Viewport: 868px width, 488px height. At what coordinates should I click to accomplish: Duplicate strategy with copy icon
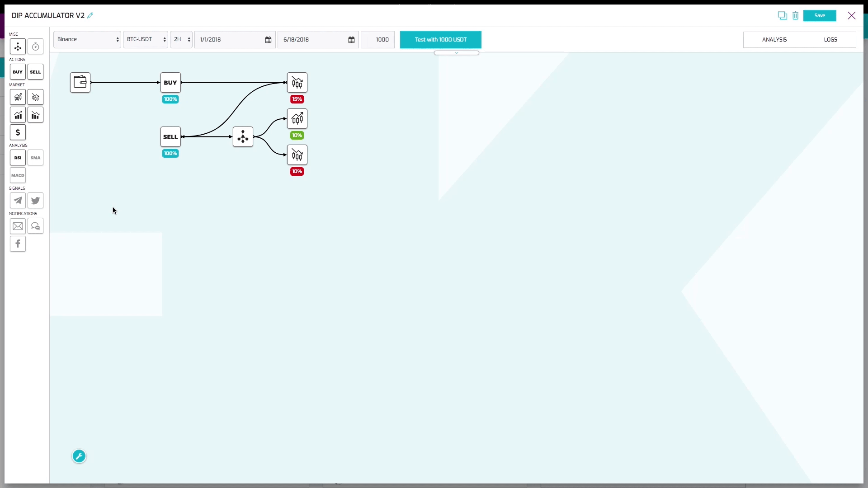(x=782, y=15)
